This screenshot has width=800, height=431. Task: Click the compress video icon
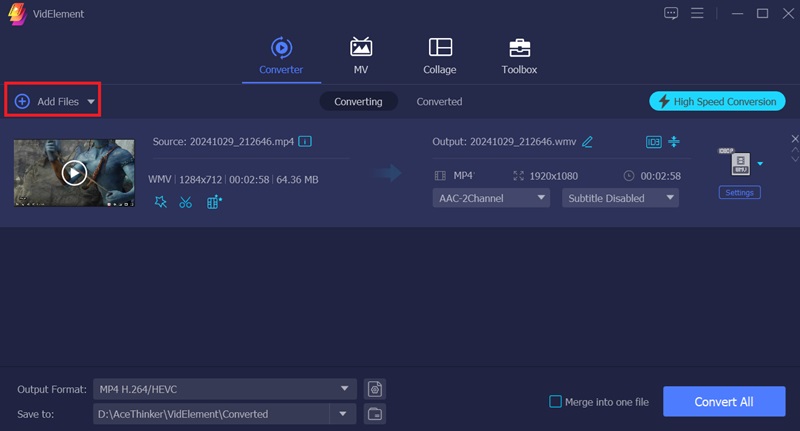click(x=674, y=142)
